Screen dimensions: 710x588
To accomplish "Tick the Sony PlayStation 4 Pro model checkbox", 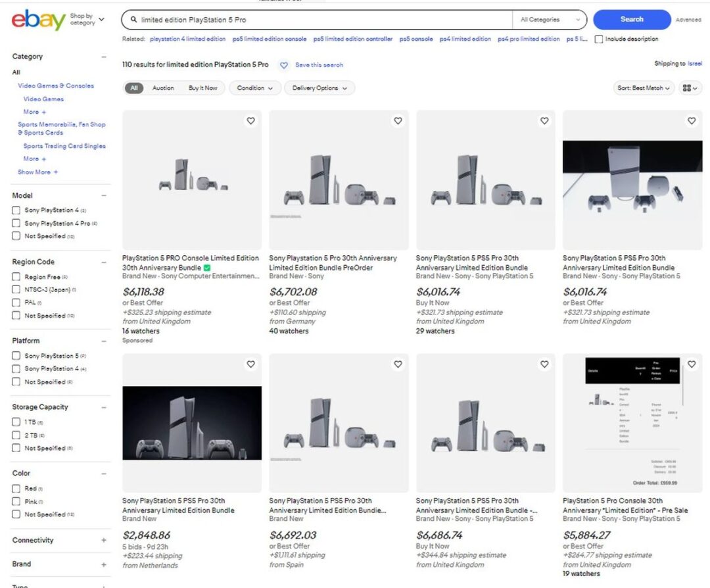I will pyautogui.click(x=16, y=224).
